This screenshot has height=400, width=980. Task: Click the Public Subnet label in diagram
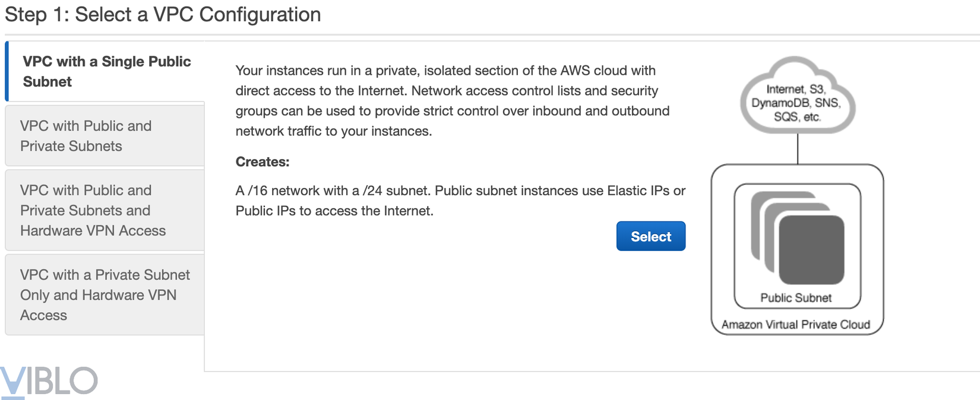coord(796,298)
